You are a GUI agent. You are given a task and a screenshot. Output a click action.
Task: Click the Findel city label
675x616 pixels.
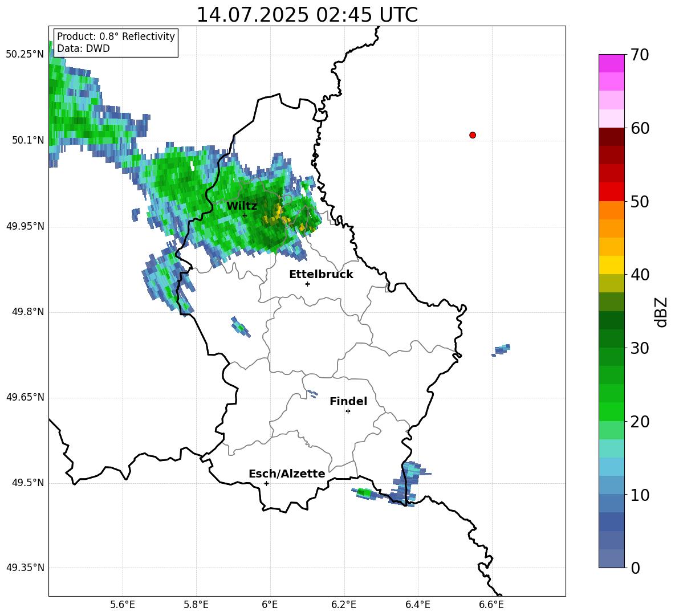point(348,401)
